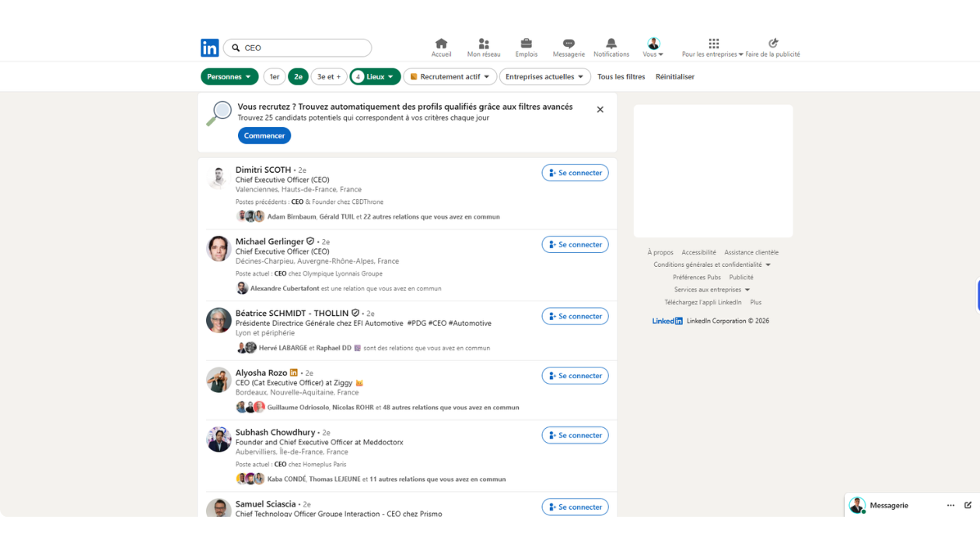Click the search magnifier icon
980x551 pixels.
[x=236, y=47]
